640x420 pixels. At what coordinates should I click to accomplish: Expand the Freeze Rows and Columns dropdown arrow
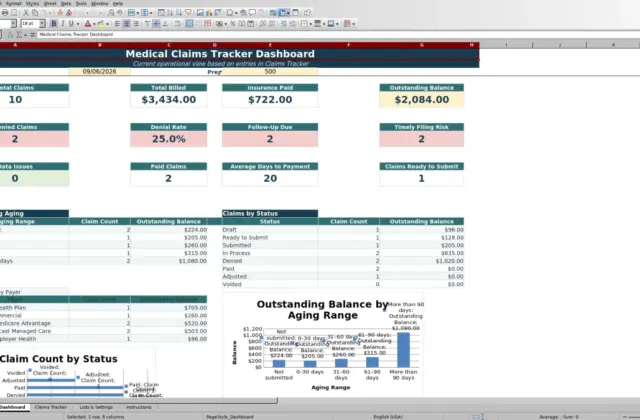tap(288, 13)
